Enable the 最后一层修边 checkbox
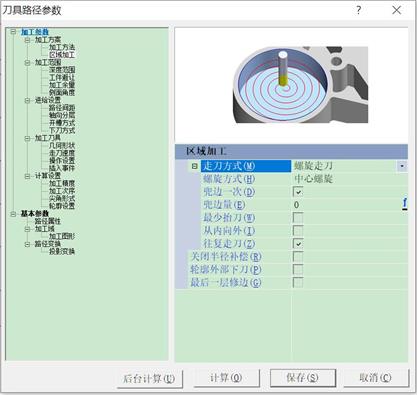The image size is (417, 395). tap(298, 283)
